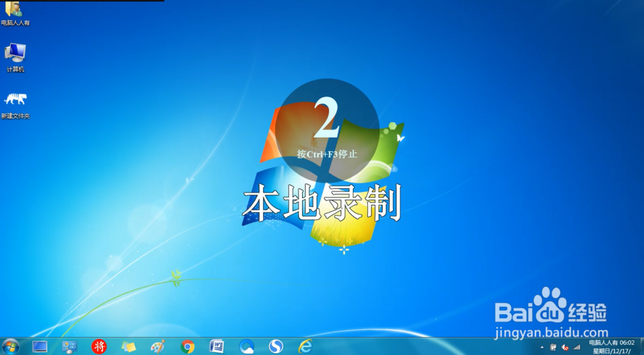Image resolution: width=644 pixels, height=355 pixels.
Task: Launch the red Chinese chess 將 icon
Action: coord(99,347)
